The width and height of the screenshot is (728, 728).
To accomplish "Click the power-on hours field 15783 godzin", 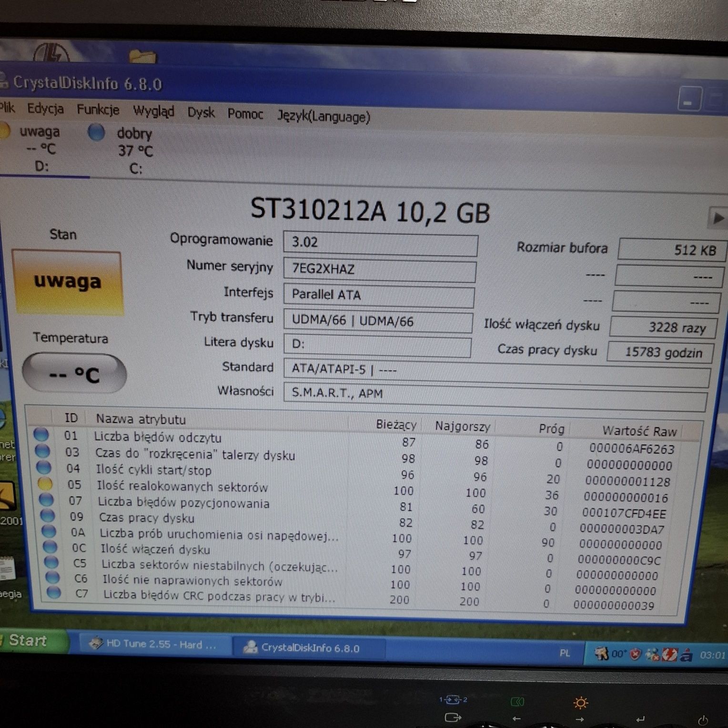I will click(661, 353).
